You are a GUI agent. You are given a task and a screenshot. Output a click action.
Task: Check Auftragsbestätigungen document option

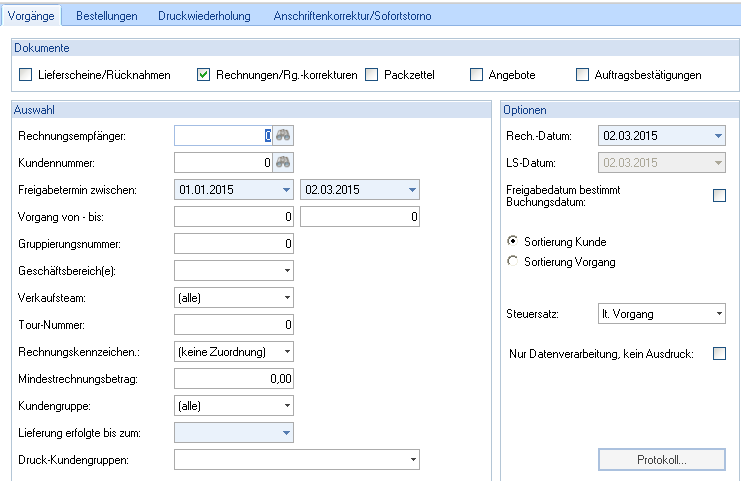pos(583,75)
